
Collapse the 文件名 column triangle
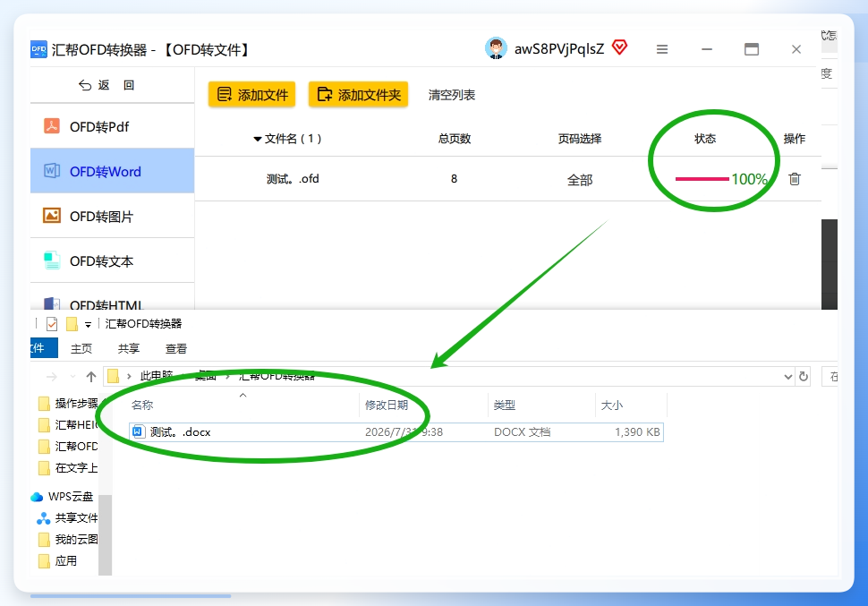(258, 139)
